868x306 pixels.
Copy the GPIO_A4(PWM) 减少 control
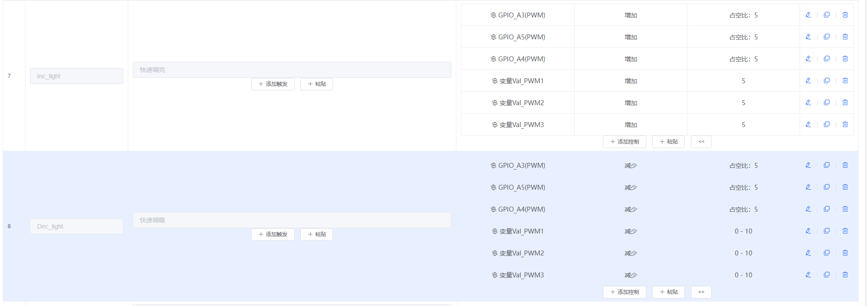(826, 209)
